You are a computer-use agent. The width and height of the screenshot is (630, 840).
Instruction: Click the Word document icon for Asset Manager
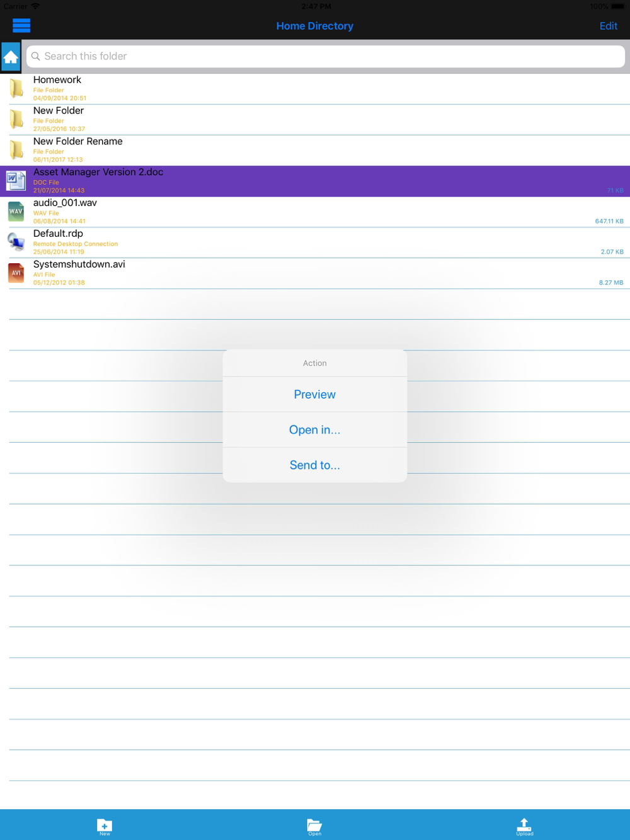[x=16, y=181]
